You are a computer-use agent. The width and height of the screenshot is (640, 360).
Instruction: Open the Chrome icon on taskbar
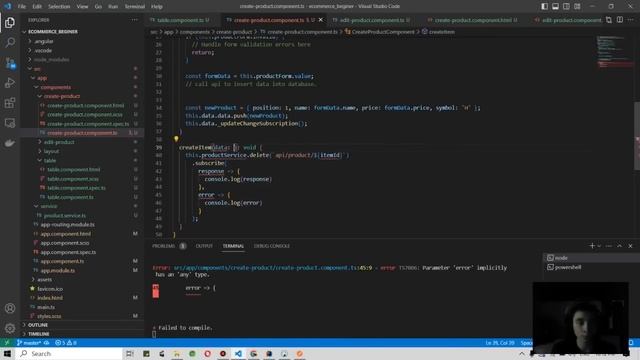click(253, 353)
